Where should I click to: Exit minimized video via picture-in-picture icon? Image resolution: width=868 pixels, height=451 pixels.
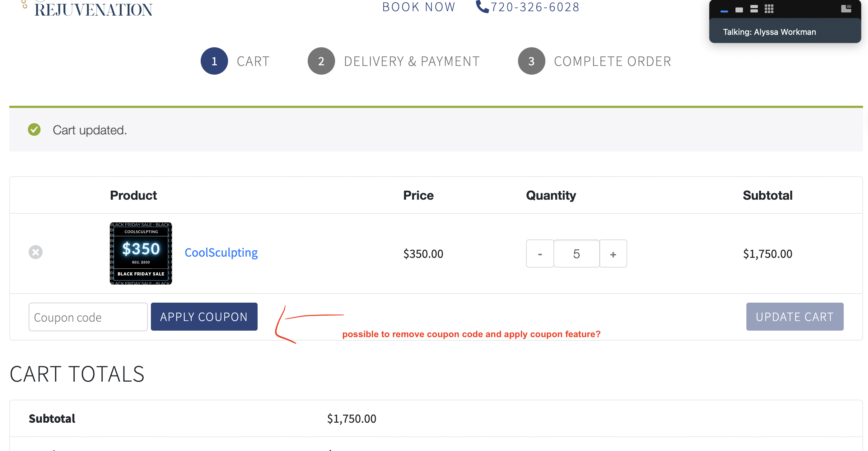click(x=846, y=9)
